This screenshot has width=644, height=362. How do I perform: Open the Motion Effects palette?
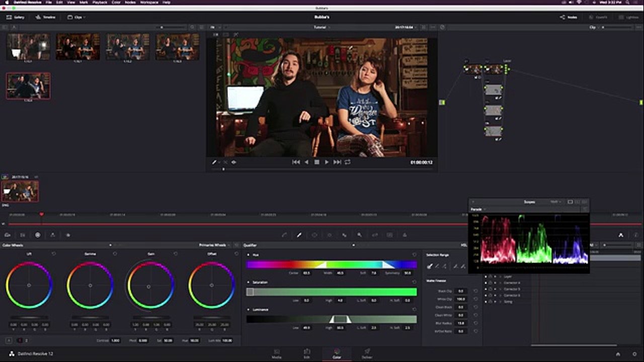point(68,235)
